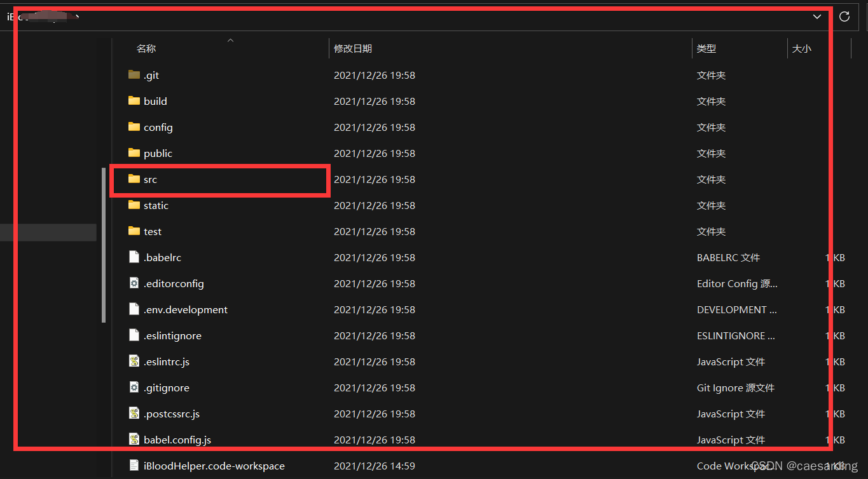Image resolution: width=868 pixels, height=479 pixels.
Task: Click the static folder icon
Action: pyautogui.click(x=134, y=205)
